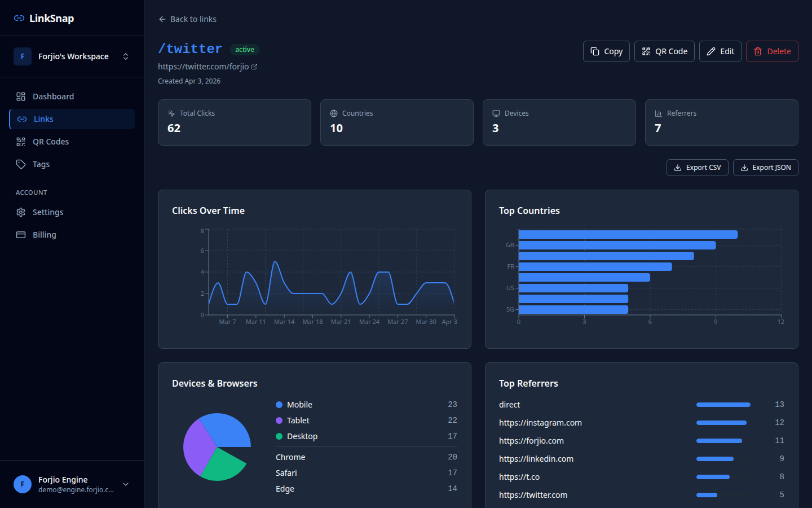Click the globe icon on Countries card

click(x=334, y=113)
